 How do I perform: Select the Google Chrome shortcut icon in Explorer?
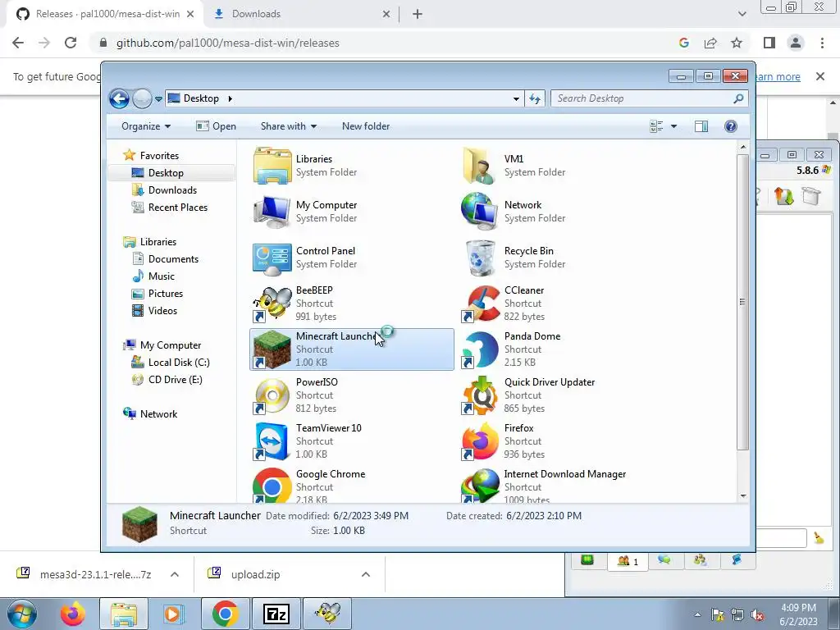pos(272,486)
